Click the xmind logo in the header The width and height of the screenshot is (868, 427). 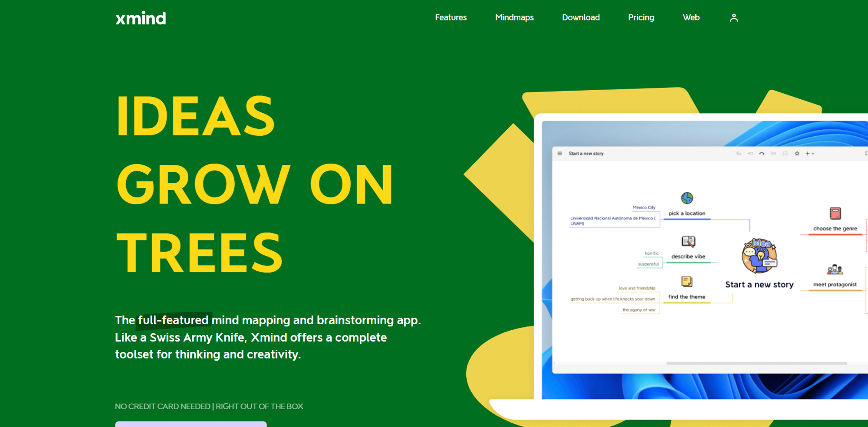(141, 18)
